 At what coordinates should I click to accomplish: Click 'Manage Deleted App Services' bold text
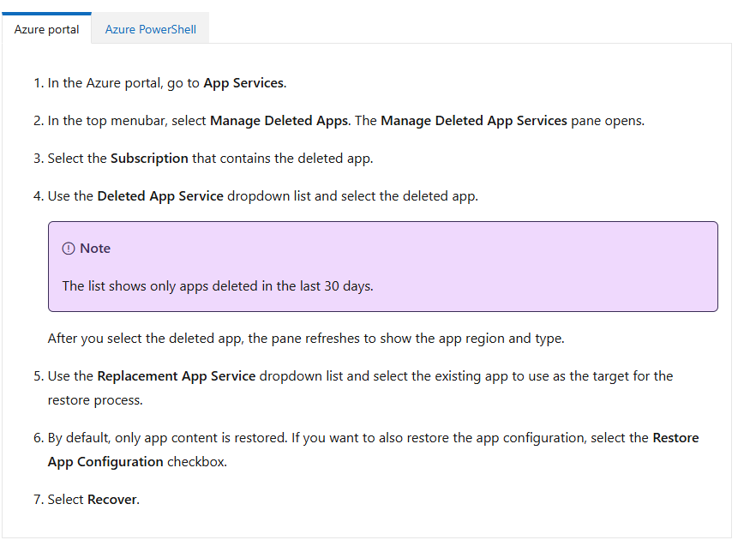point(474,121)
